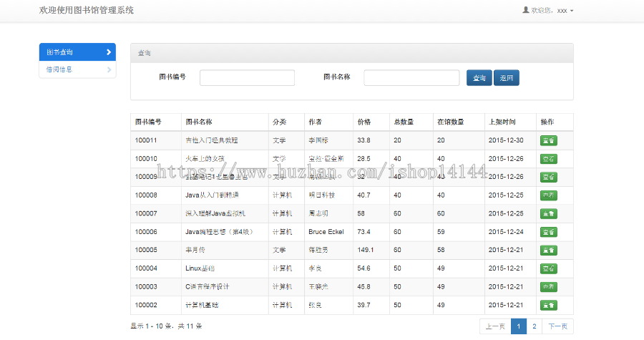Click the 查询 panel heading
644x340 pixels.
point(145,53)
